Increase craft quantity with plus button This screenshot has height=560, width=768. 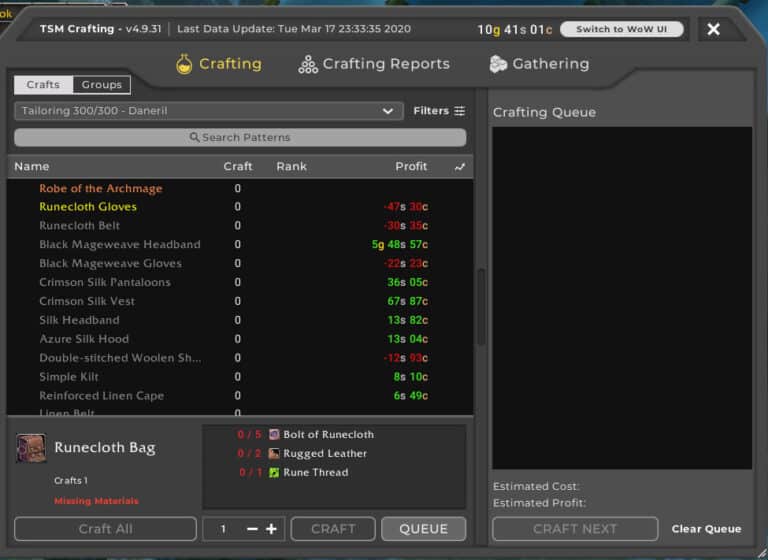pyautogui.click(x=271, y=529)
